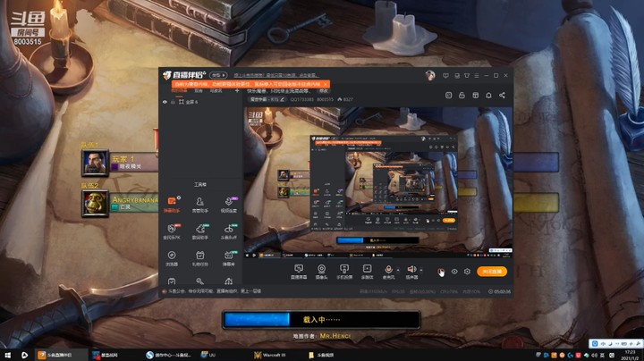
Task: Switch to the orange active scene tab
Action: coord(179,90)
